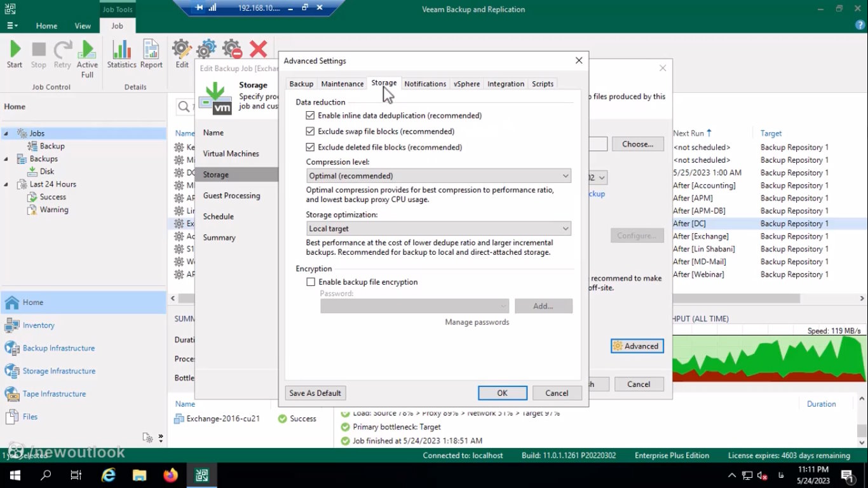The height and width of the screenshot is (488, 868).
Task: Collapse the Last 24 Hours node
Action: tap(6, 184)
